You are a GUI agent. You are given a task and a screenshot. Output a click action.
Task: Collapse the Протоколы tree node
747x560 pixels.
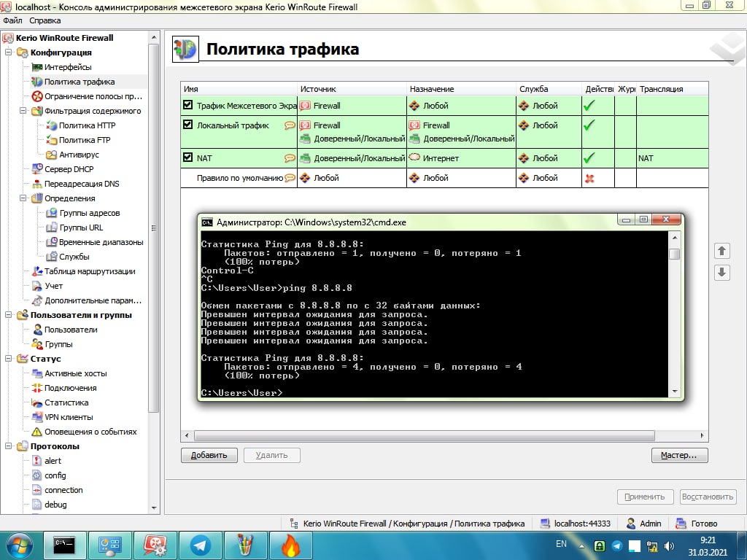8,446
